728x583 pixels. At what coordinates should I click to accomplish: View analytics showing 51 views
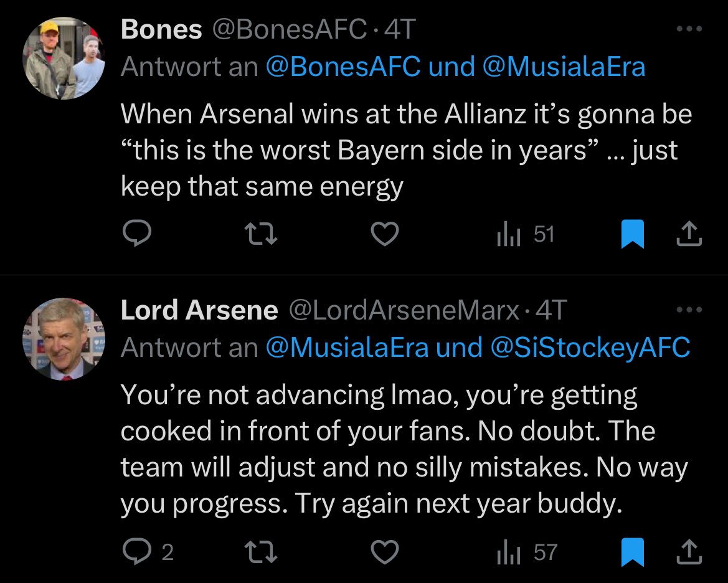(x=524, y=234)
